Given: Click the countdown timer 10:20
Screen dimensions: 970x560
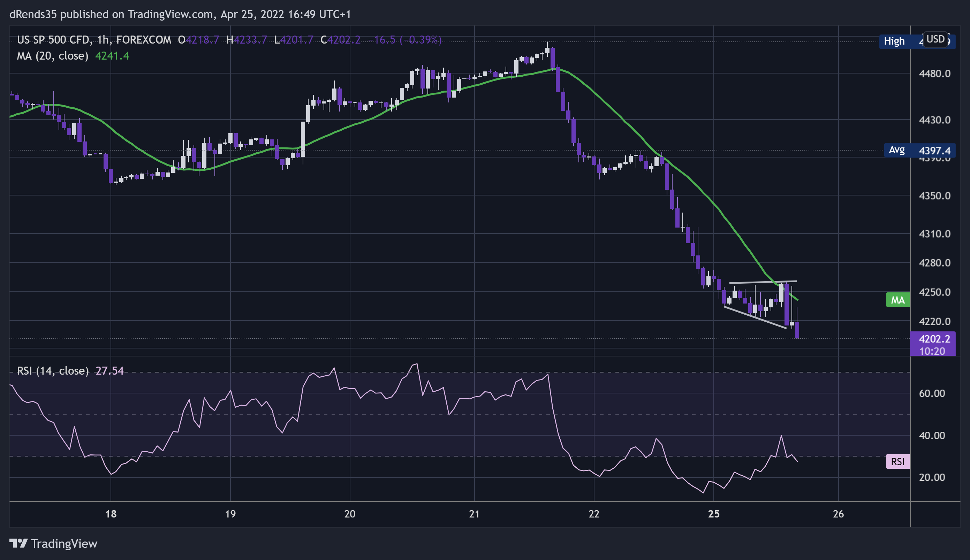Looking at the screenshot, I should pos(932,351).
